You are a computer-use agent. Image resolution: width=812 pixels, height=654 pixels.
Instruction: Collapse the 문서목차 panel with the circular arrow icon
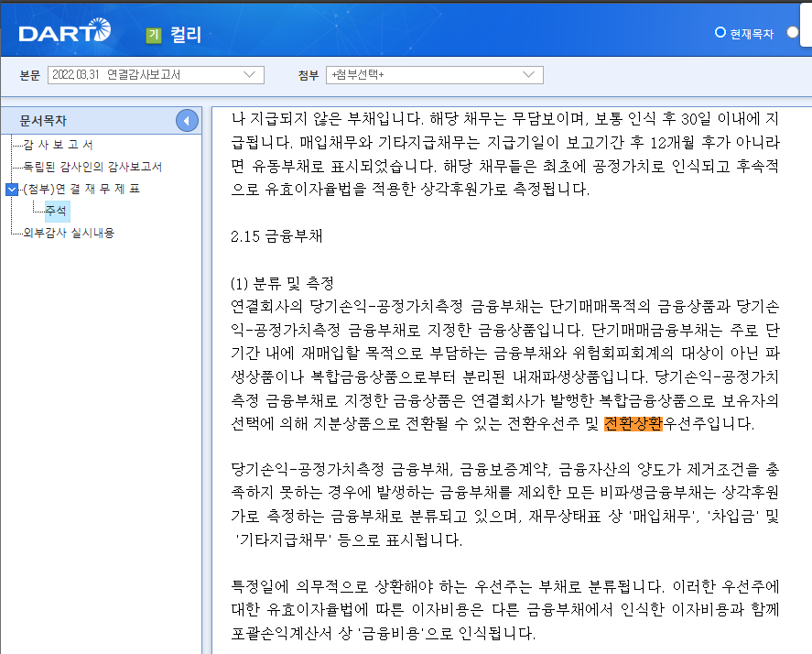(187, 120)
